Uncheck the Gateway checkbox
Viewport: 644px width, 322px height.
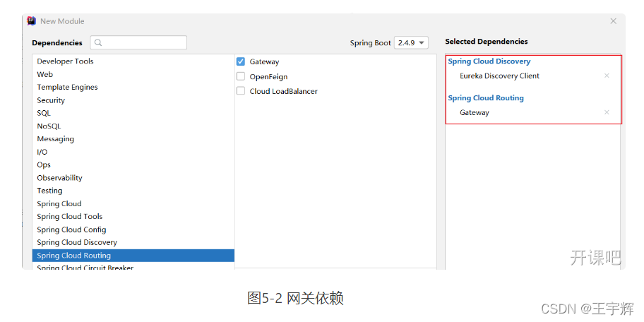coord(241,61)
